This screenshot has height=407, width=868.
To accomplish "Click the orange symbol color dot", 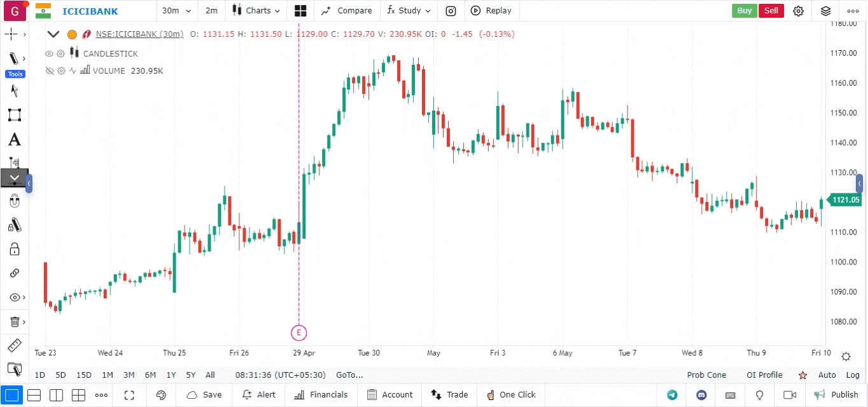I will (x=72, y=34).
